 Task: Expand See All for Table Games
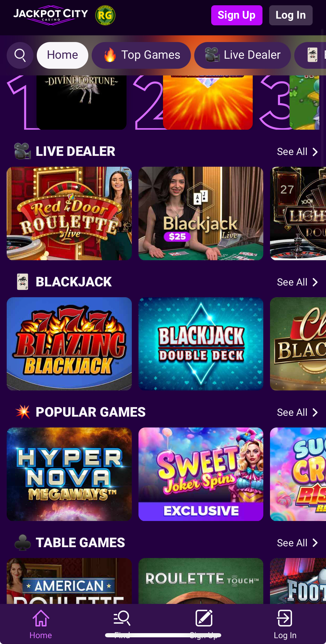(298, 542)
